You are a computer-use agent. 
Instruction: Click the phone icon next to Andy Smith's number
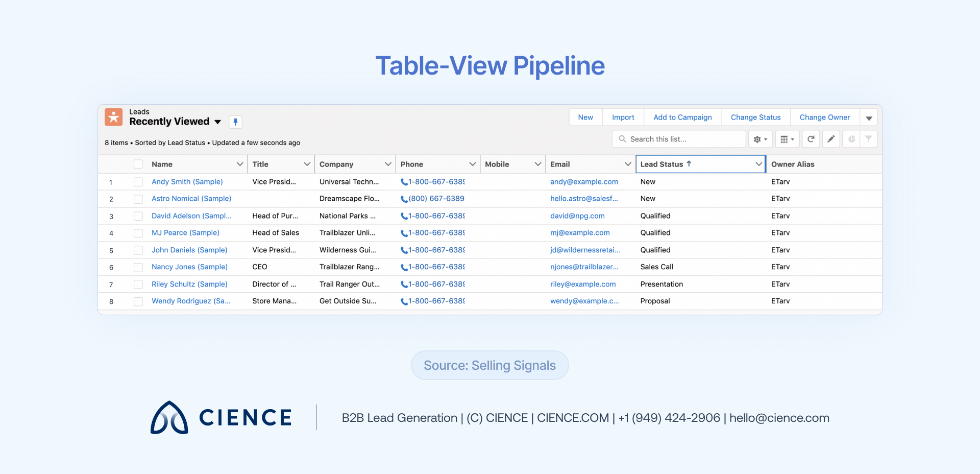click(405, 182)
